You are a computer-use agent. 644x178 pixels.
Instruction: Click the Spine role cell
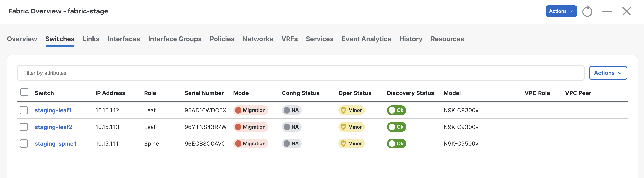click(152, 144)
